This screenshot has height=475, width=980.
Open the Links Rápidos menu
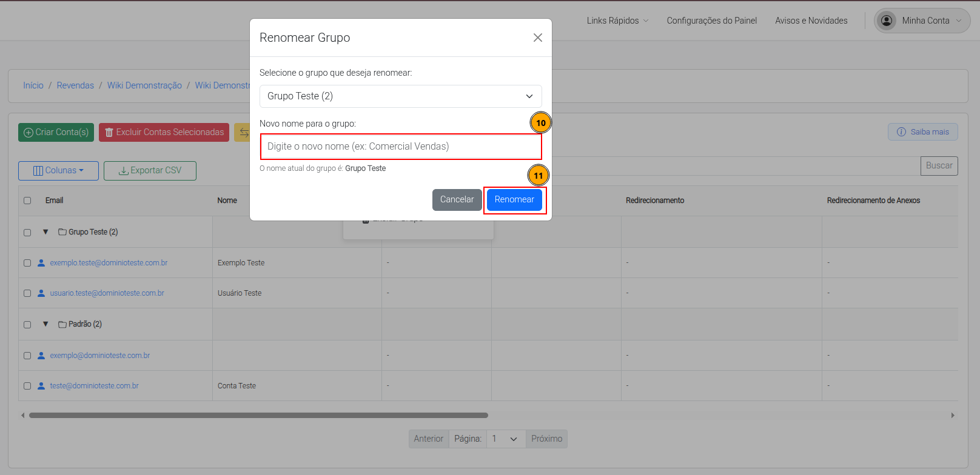[x=617, y=21]
